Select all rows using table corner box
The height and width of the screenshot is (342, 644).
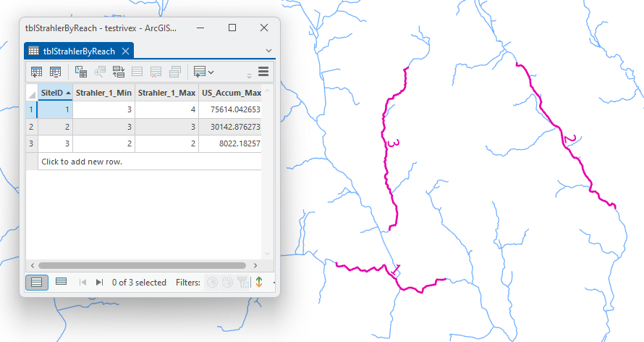coord(32,93)
